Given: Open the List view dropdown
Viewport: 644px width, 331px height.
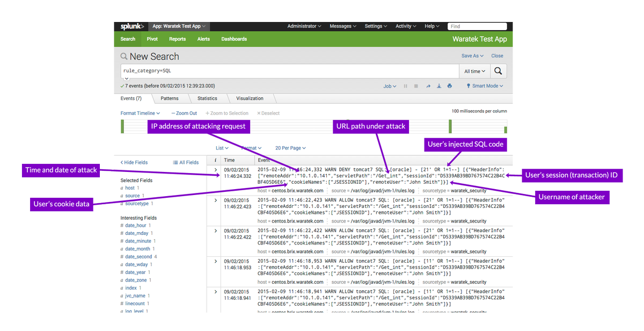Looking at the screenshot, I should [x=222, y=148].
